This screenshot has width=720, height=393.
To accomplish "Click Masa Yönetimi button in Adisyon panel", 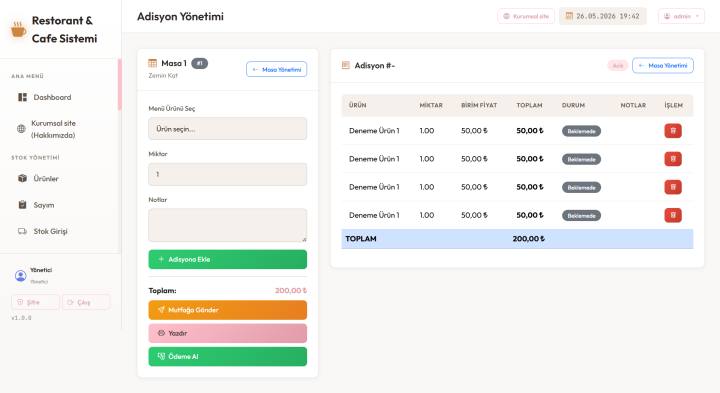I will click(663, 66).
